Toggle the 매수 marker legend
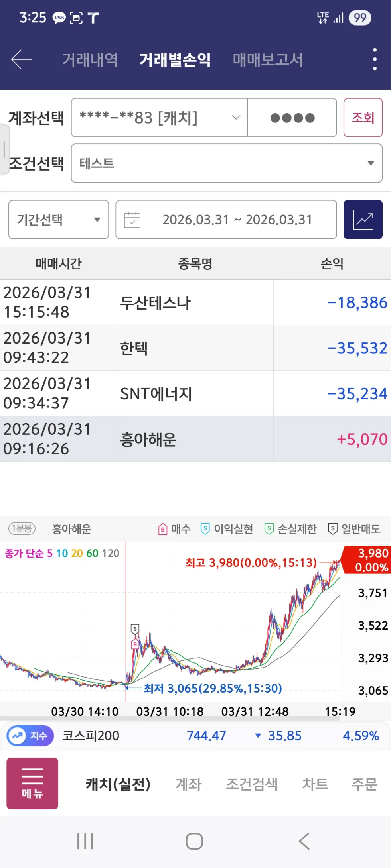This screenshot has width=391, height=868. (174, 529)
